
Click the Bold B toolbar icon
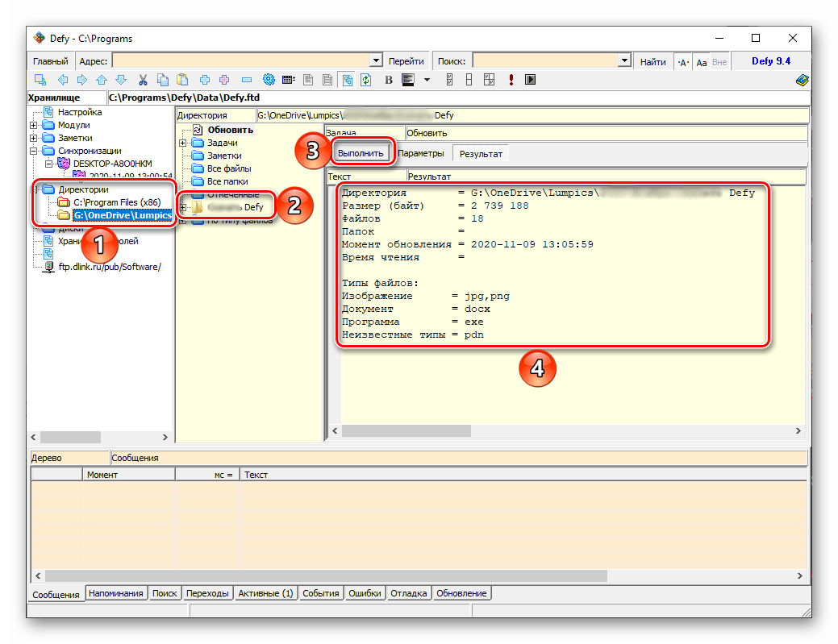coord(388,80)
